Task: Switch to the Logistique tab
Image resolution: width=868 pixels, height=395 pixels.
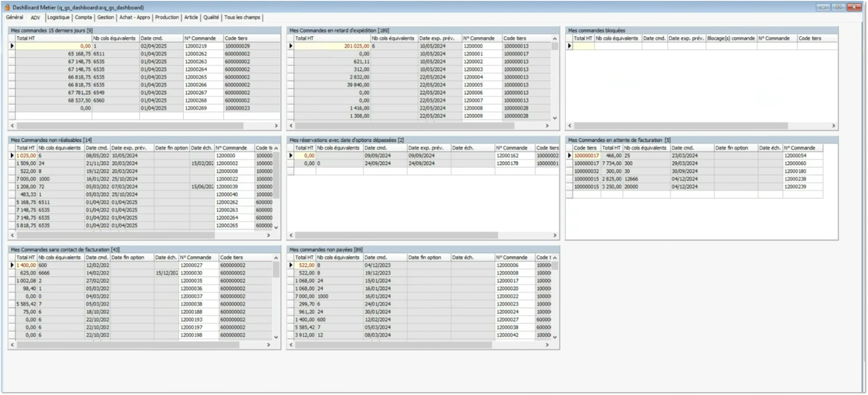Action: pos(58,17)
